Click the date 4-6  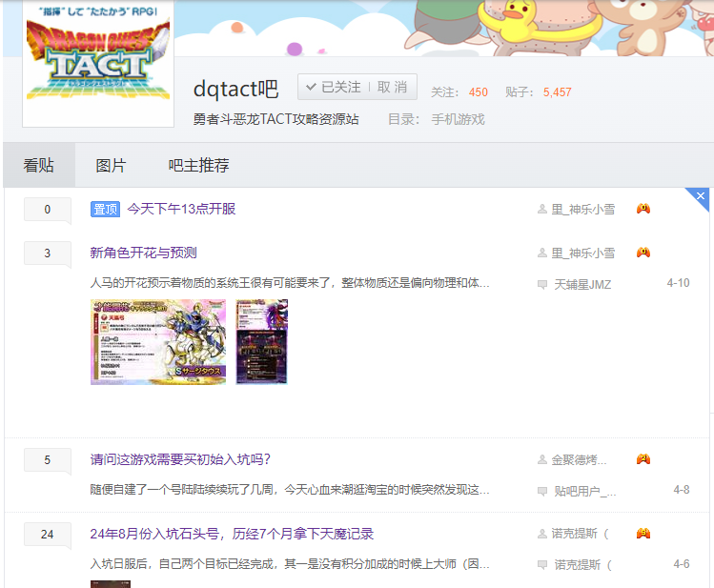(682, 564)
